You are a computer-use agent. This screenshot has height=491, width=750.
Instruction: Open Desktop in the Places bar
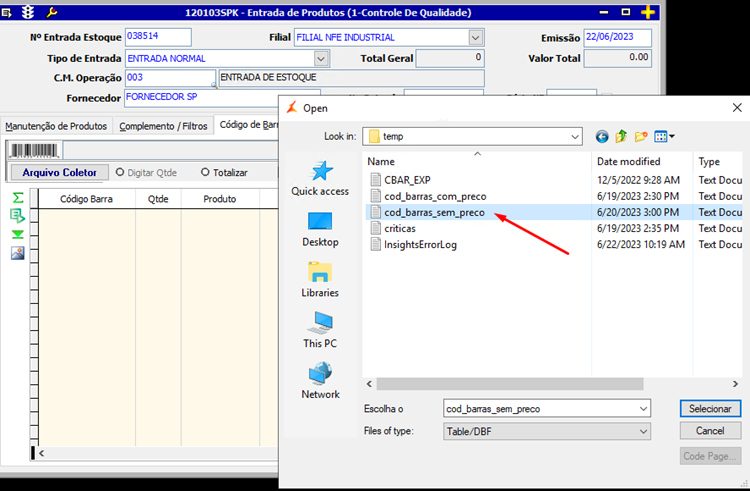coord(320,229)
